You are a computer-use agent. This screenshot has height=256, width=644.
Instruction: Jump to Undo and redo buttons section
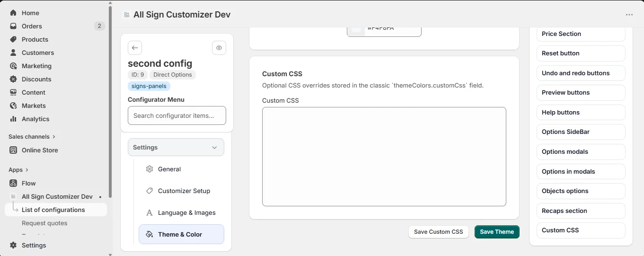click(581, 73)
